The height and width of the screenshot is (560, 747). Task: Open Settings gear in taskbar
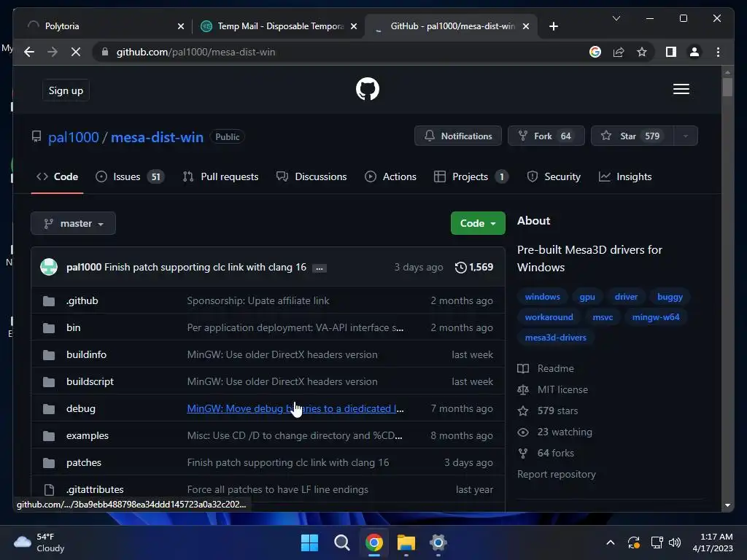[438, 542]
